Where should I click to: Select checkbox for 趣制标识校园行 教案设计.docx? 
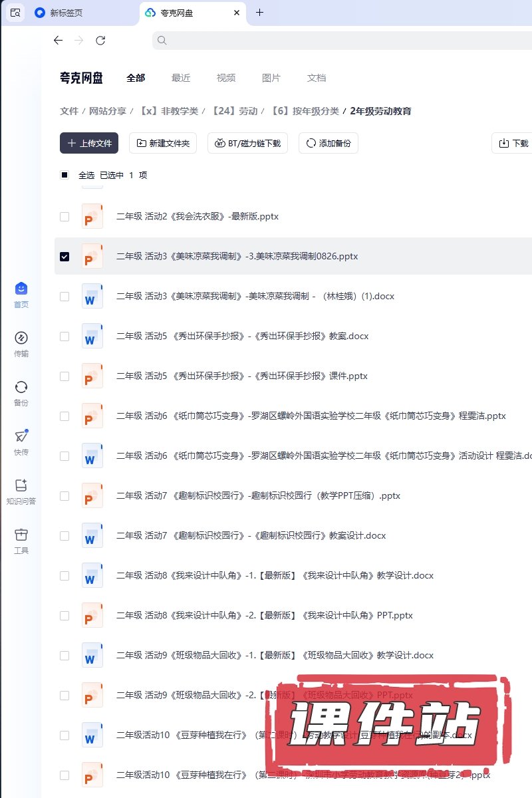point(65,536)
